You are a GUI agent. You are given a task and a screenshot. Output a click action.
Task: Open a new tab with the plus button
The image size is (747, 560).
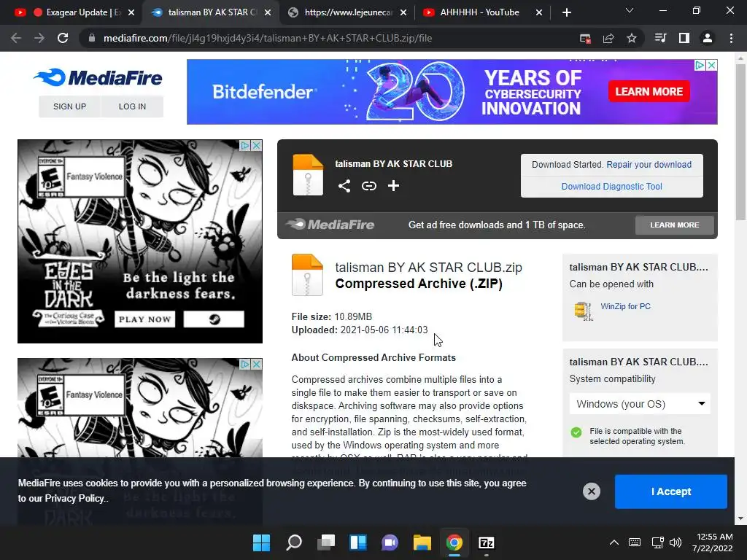point(566,12)
